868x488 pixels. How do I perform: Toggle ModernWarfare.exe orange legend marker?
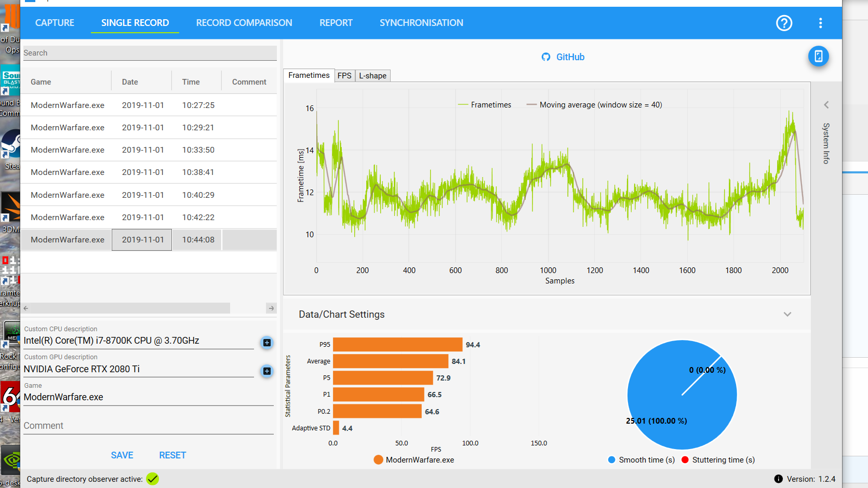tap(378, 460)
